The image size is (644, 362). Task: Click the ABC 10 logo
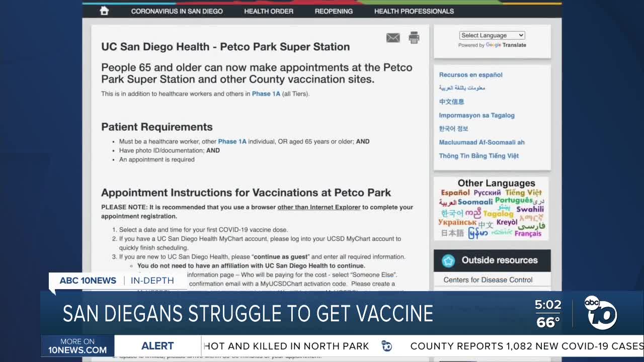tap(601, 312)
